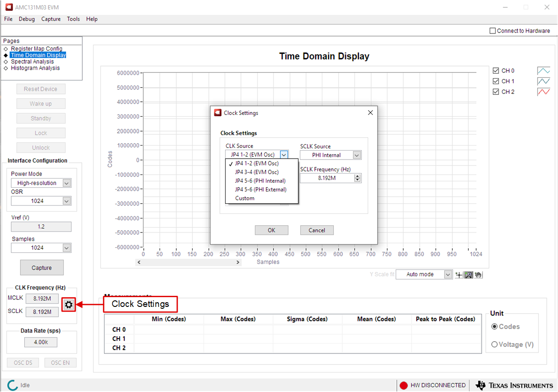This screenshot has height=392, width=558.
Task: Increment the SCLK Frequency stepper
Action: pos(357,176)
